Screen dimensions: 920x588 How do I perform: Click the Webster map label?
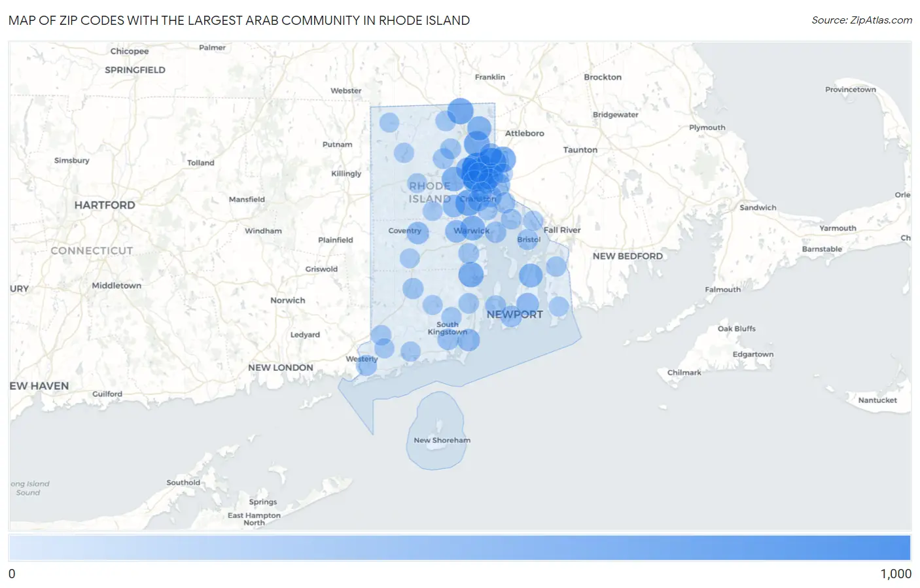[x=345, y=91]
